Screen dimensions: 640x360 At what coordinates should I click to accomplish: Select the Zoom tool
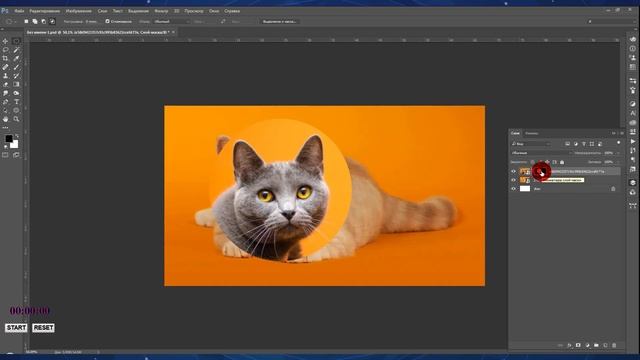[x=16, y=119]
